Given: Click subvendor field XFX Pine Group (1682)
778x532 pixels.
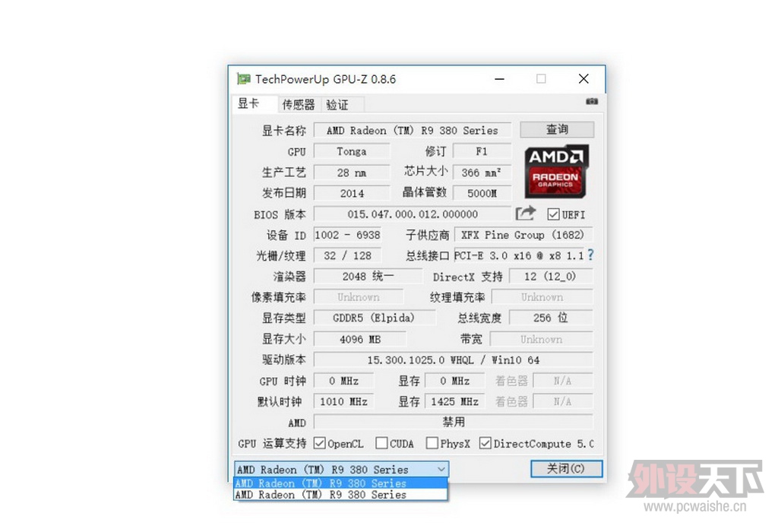Looking at the screenshot, I should (523, 235).
